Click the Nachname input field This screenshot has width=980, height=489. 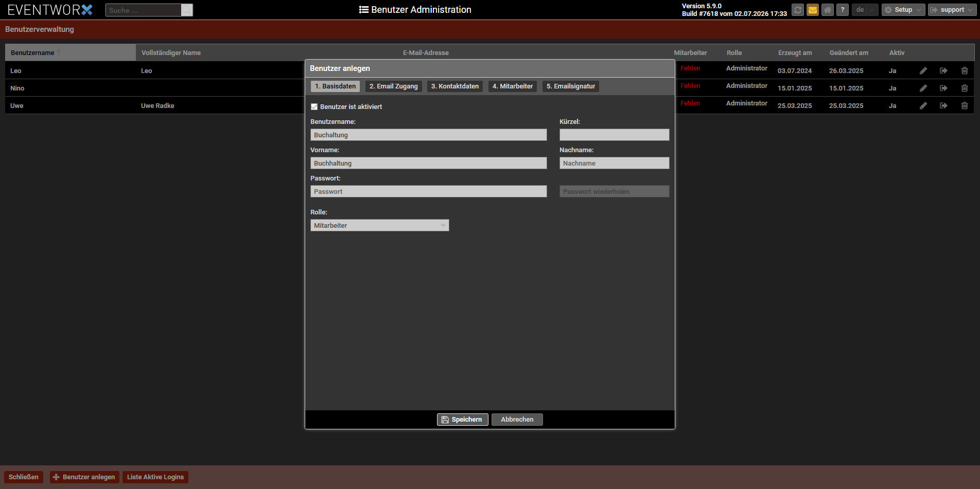tap(615, 163)
